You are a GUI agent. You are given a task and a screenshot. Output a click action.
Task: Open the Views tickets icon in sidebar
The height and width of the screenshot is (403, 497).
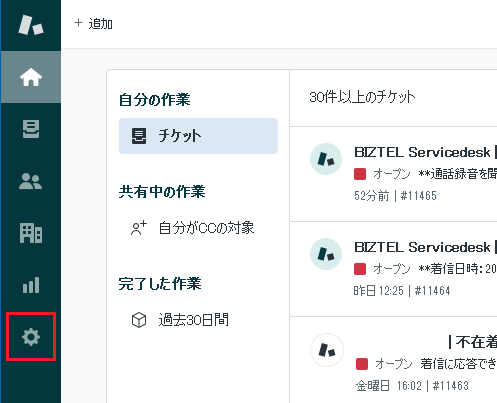[31, 129]
